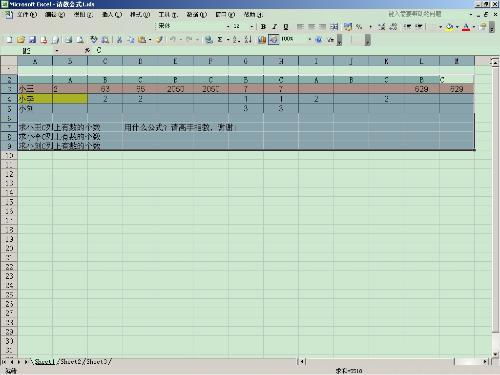Image resolution: width=500 pixels, height=375 pixels.
Task: Open Print Preview from the toolbar
Action: (x=80, y=40)
